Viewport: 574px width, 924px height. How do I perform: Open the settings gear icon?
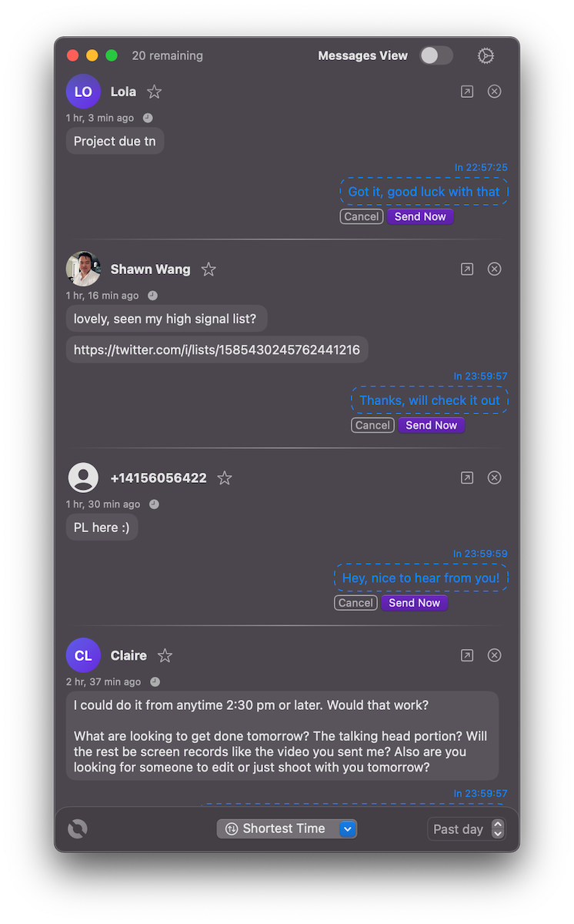coord(486,55)
